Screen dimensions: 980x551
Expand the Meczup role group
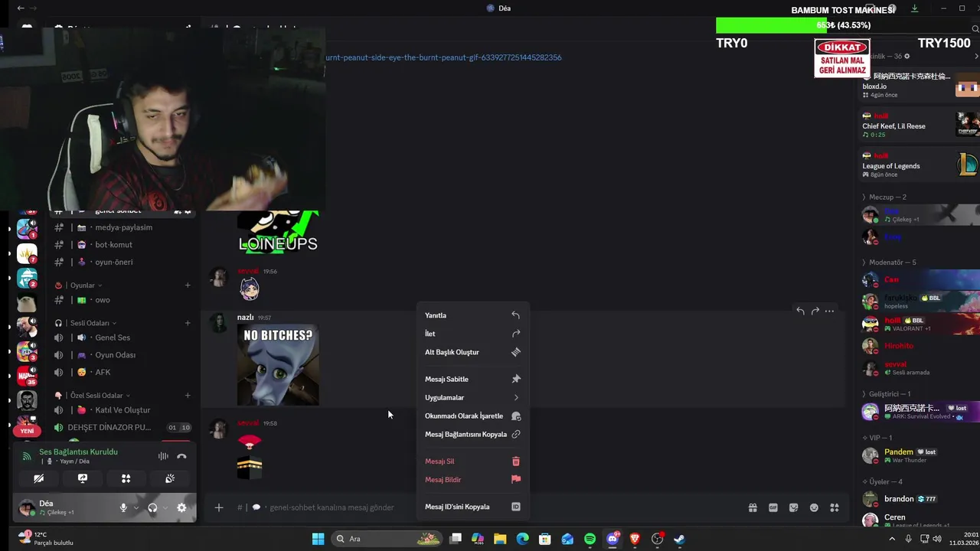[x=884, y=197]
